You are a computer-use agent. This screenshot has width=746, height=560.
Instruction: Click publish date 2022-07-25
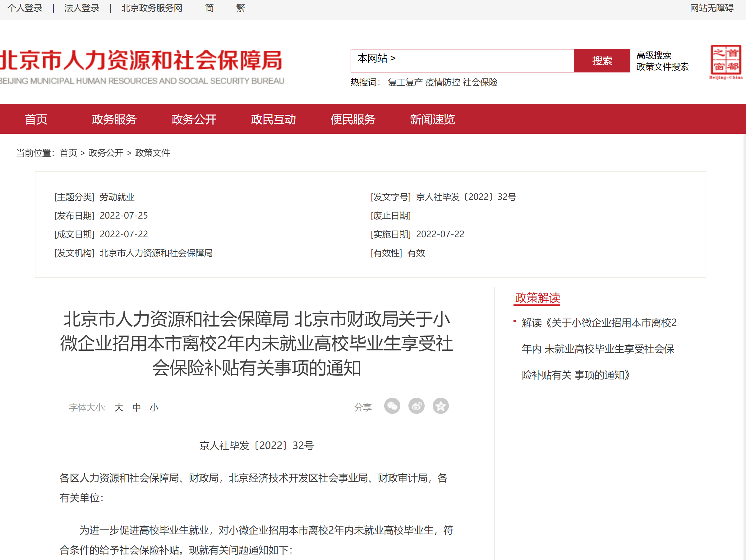tap(124, 215)
